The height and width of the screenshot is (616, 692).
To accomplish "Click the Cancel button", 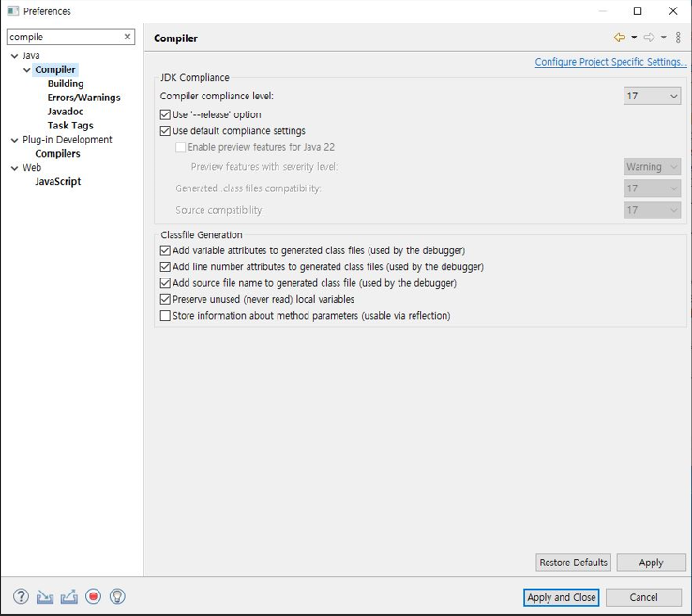I will coord(643,597).
